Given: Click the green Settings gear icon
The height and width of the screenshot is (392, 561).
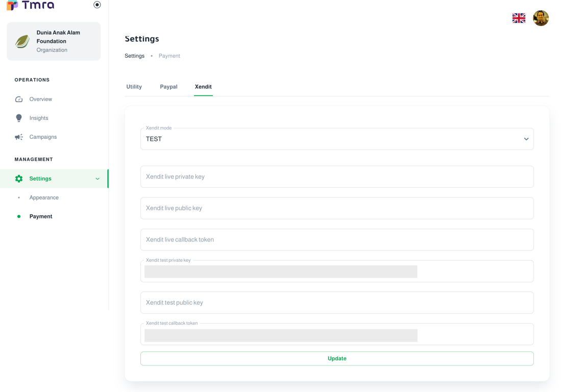Looking at the screenshot, I should pyautogui.click(x=19, y=179).
